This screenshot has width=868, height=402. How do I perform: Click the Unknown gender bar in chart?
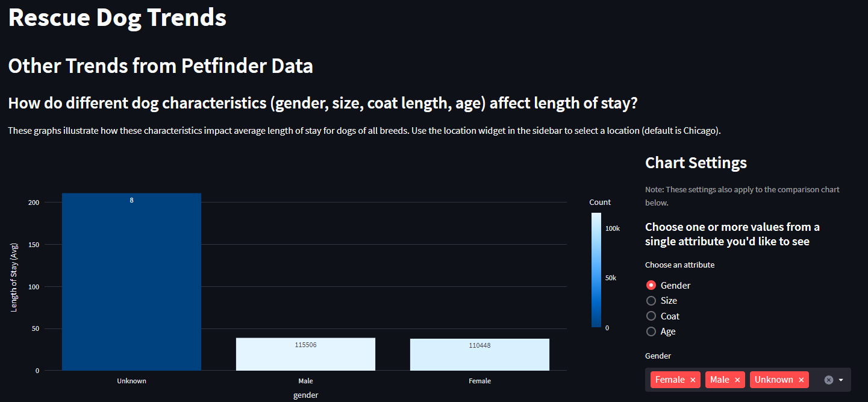(x=131, y=281)
